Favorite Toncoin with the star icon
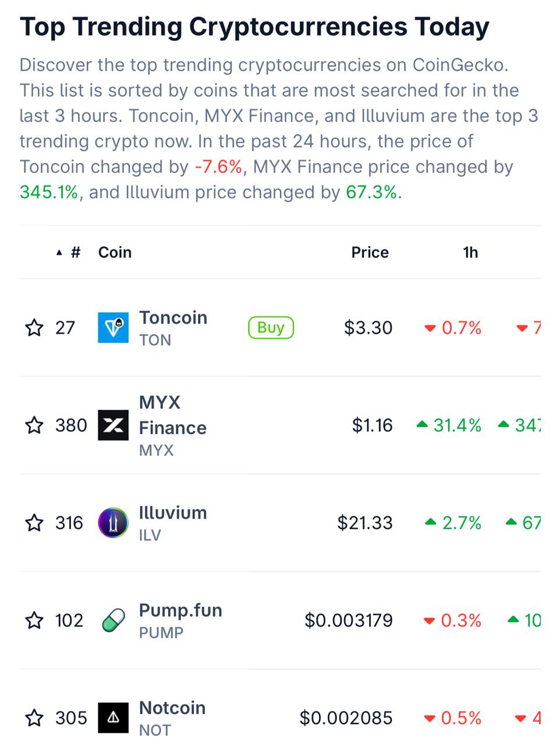Screen dimensions: 560x745 pyautogui.click(x=34, y=328)
